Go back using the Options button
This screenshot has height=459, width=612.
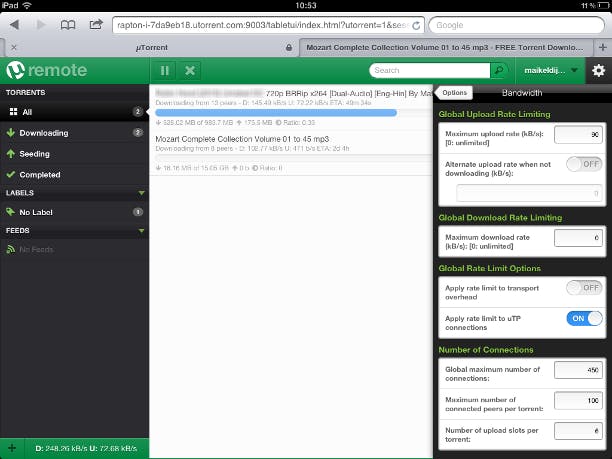pos(454,93)
